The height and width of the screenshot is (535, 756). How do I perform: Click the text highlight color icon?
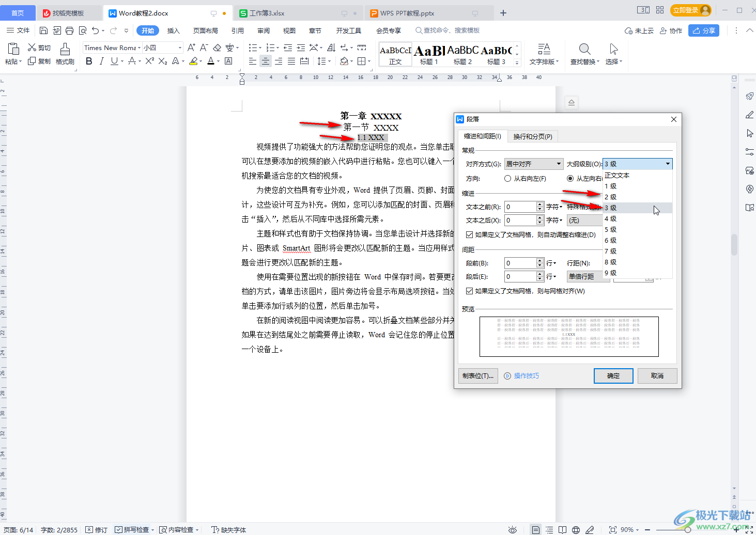pos(193,61)
